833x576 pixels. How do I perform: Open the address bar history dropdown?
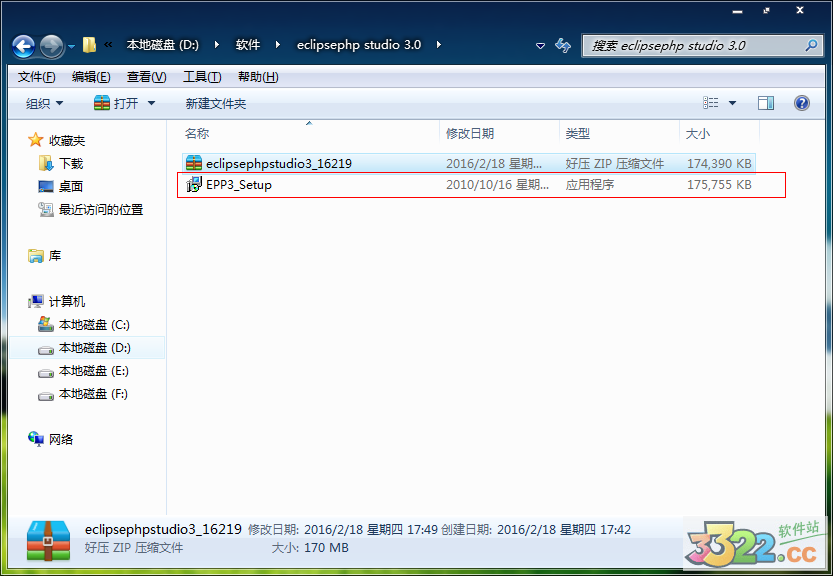tap(540, 46)
